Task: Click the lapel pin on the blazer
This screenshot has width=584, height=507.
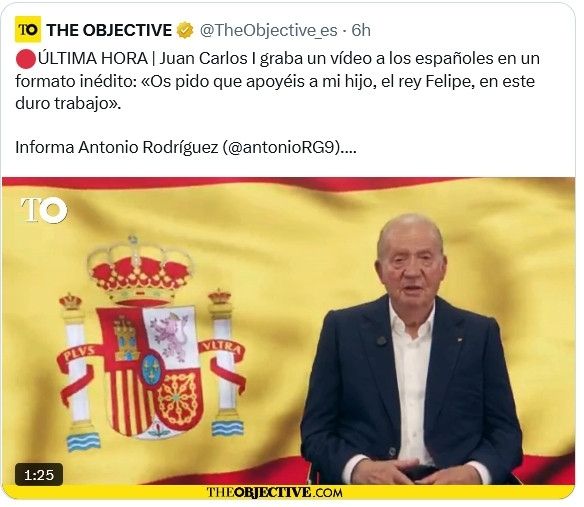Action: (382, 341)
